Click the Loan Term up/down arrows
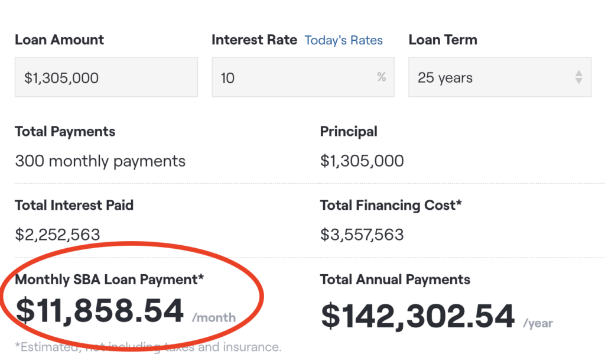 pyautogui.click(x=578, y=77)
